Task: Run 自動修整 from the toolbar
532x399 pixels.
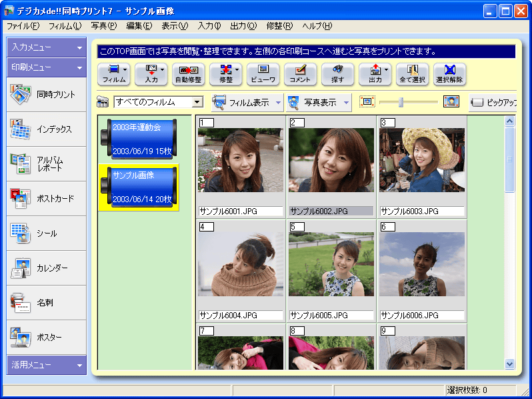Action: pyautogui.click(x=188, y=73)
